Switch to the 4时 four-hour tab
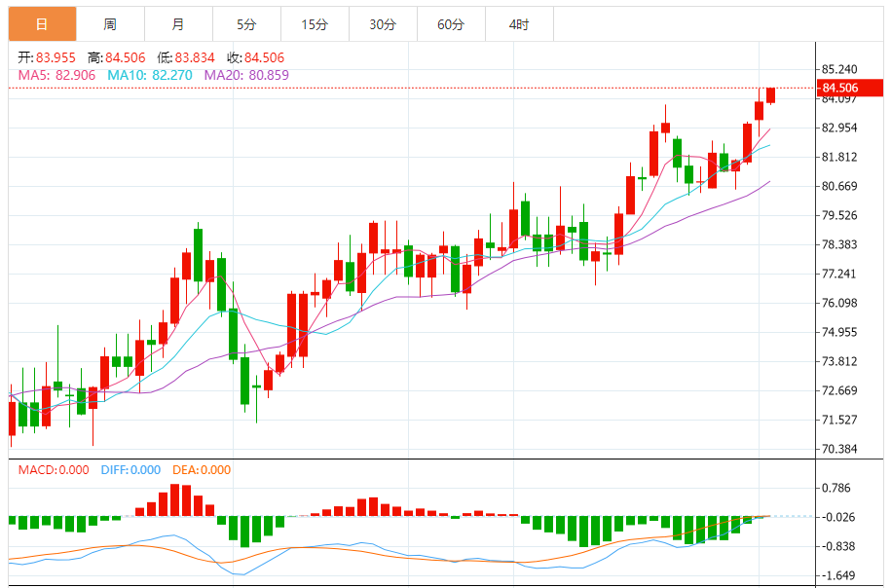 [519, 24]
